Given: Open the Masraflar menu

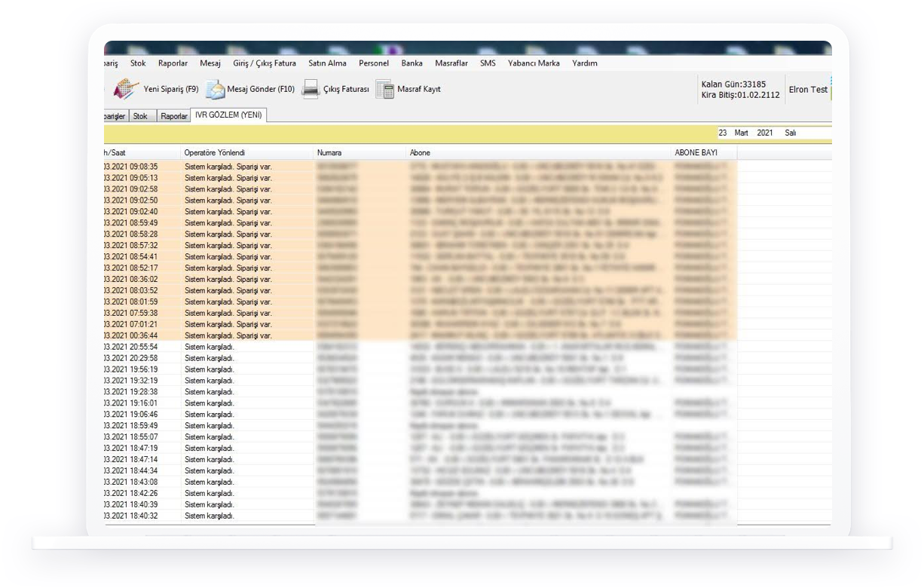Looking at the screenshot, I should coord(451,63).
